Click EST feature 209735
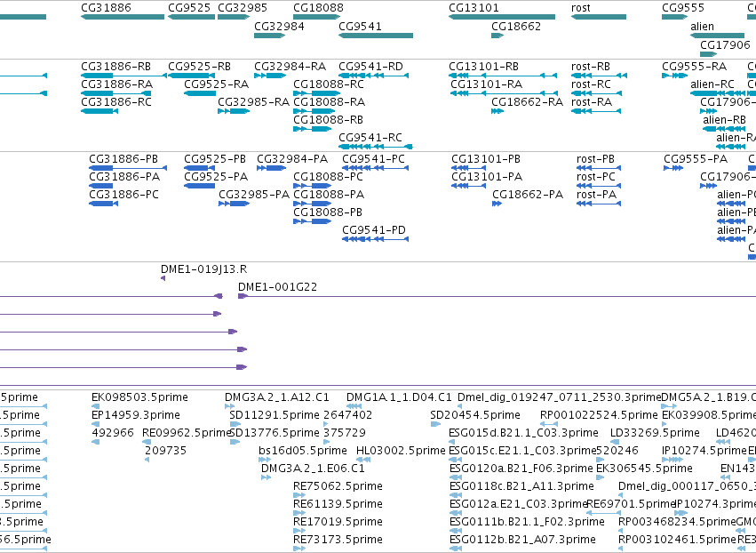756x553 pixels. 166,451
